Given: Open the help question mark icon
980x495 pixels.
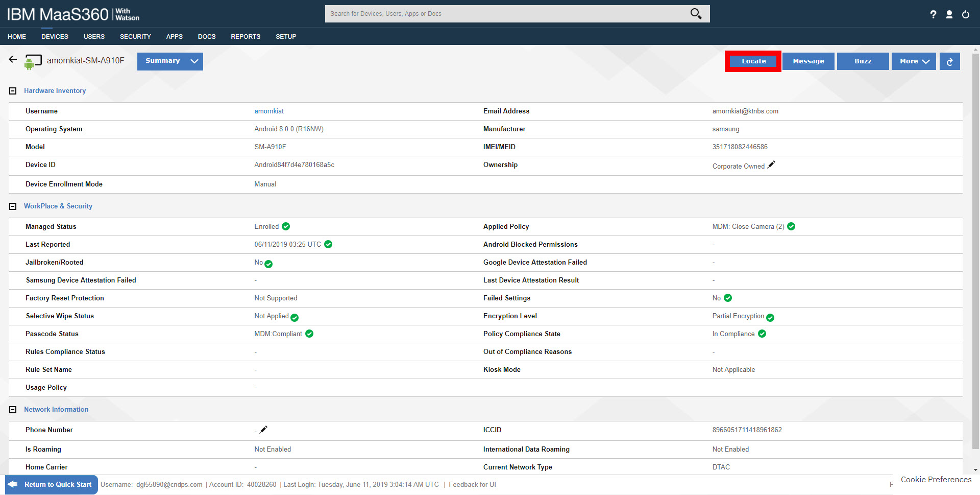Looking at the screenshot, I should [933, 14].
